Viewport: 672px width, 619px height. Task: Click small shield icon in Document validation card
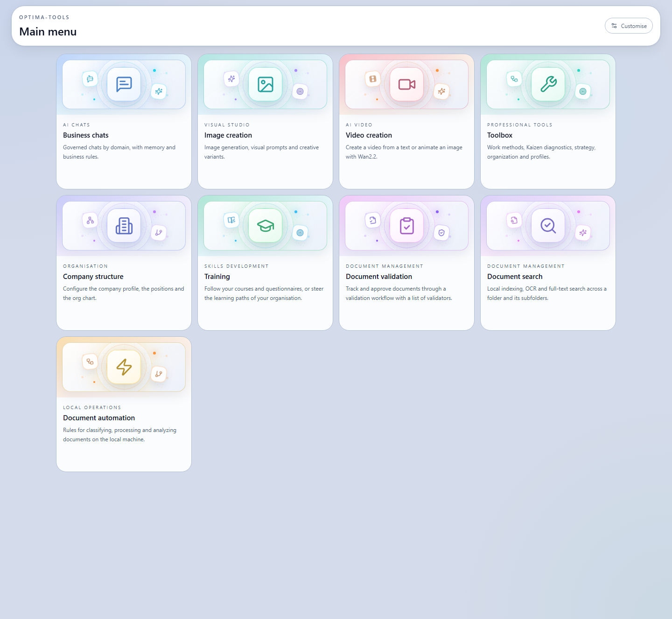[441, 233]
